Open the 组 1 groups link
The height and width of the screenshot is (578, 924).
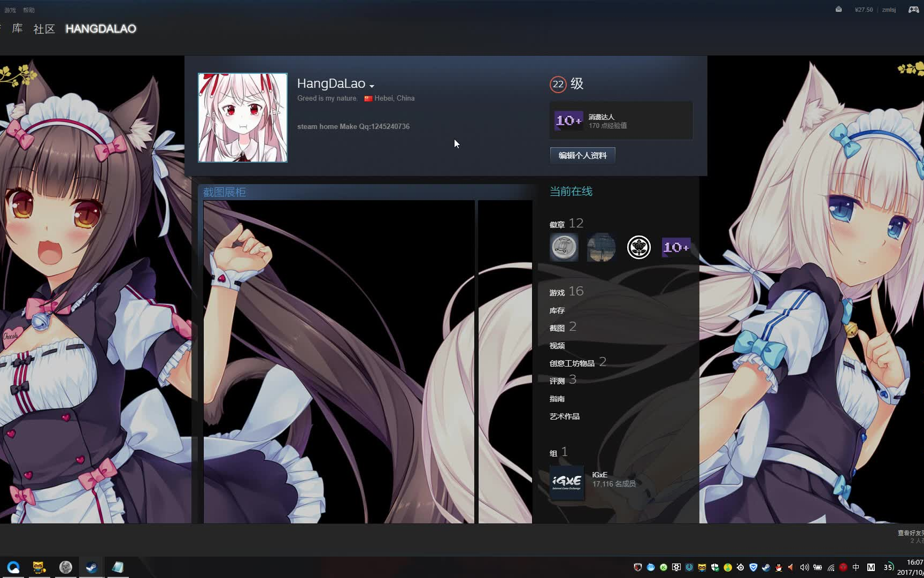click(x=558, y=452)
